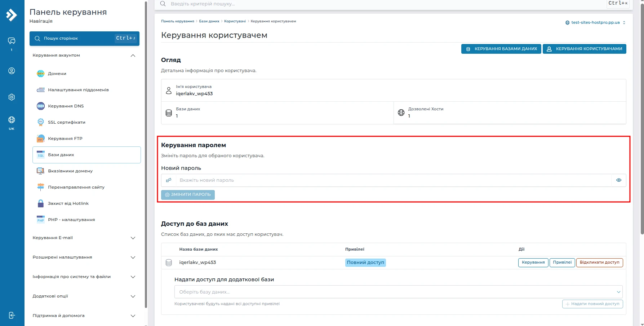This screenshot has width=644, height=326.
Task: Click the Керування FTP icon
Action: pos(41,138)
